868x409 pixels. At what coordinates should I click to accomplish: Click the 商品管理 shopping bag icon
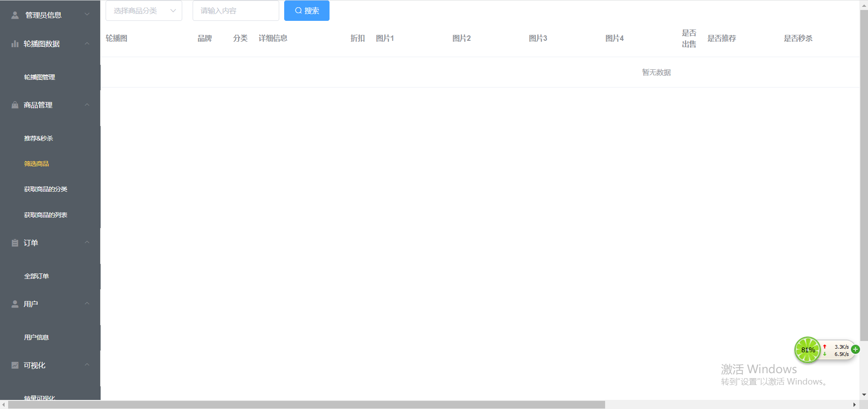point(15,105)
